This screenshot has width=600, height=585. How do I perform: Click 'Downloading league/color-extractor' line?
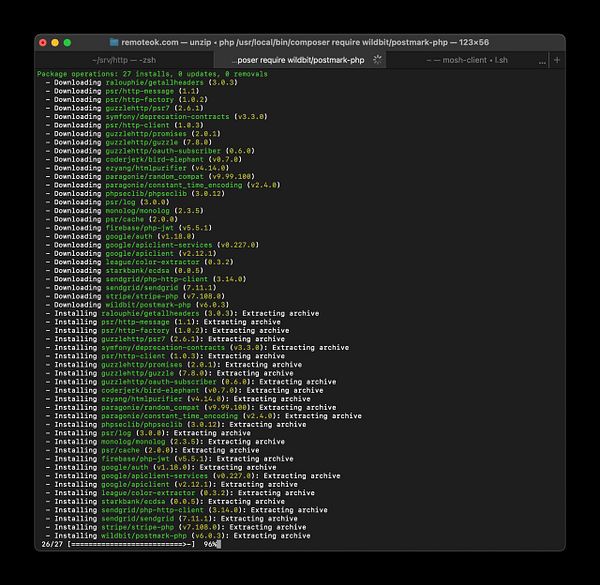click(140, 262)
